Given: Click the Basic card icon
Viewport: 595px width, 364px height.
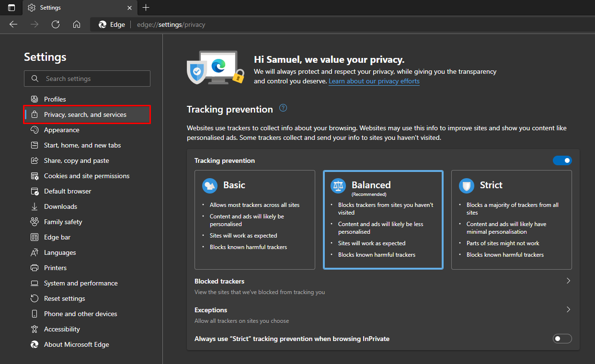Looking at the screenshot, I should [x=210, y=185].
